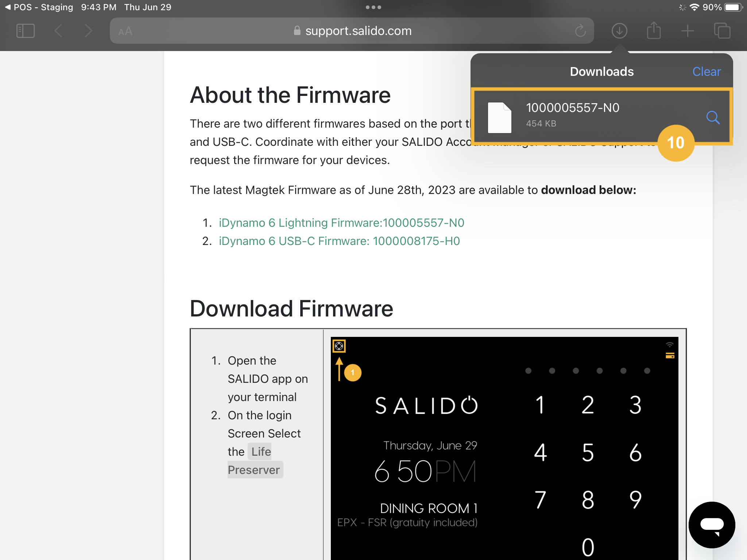747x560 pixels.
Task: Tap the Downloads arrow icon in the toolbar
Action: 619,31
